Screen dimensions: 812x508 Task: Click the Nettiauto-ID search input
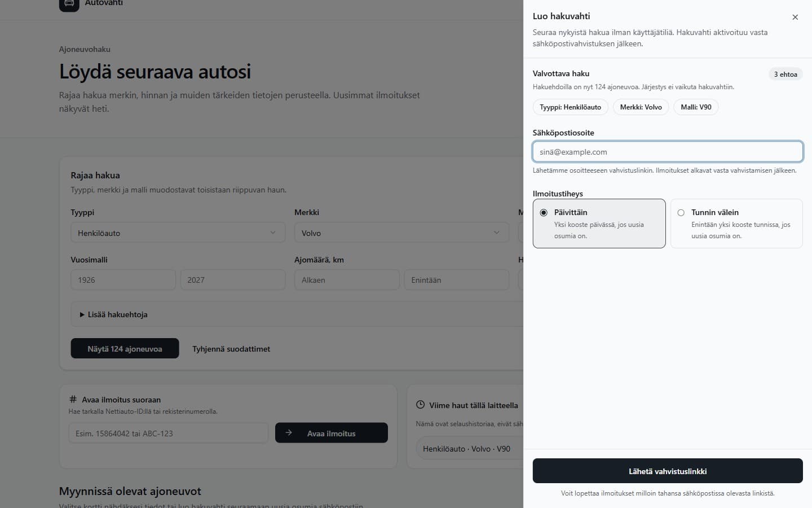tap(169, 433)
